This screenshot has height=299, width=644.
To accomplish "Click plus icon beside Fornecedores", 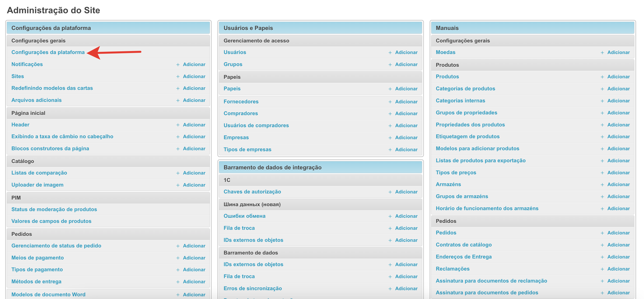I will (x=390, y=102).
